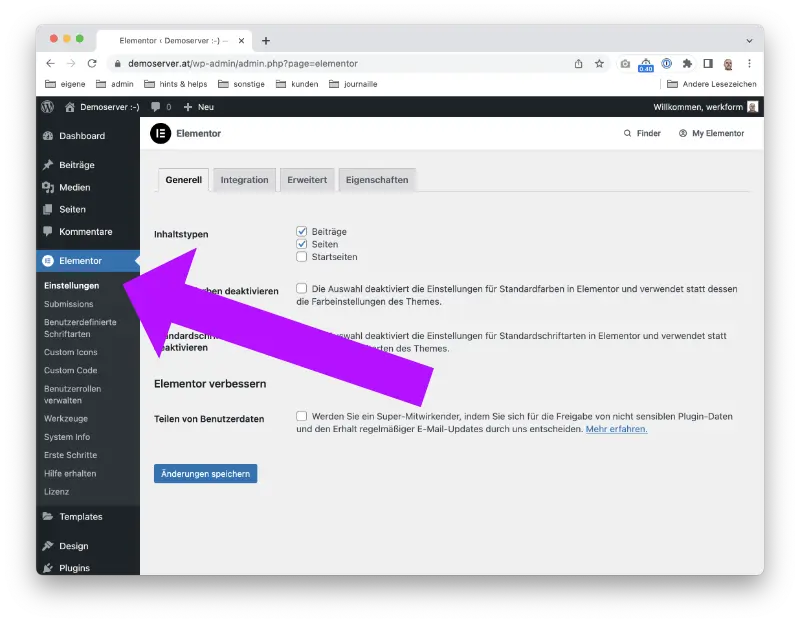Click the share icon in address bar
800x623 pixels.
[x=578, y=63]
